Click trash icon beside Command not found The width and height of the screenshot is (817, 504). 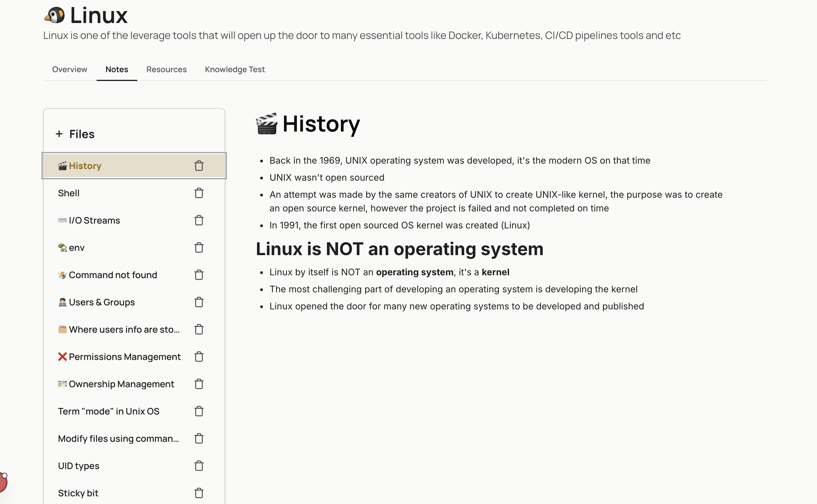(199, 275)
